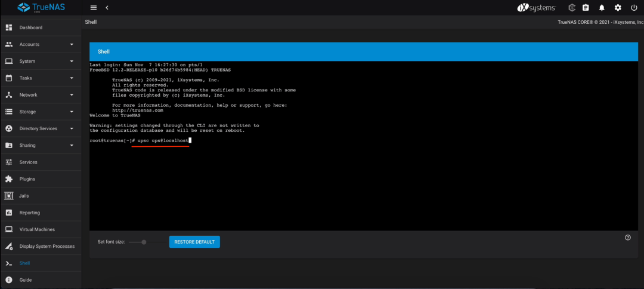Click the 'Set font size:' label
Image resolution: width=644 pixels, height=289 pixels.
[111, 242]
